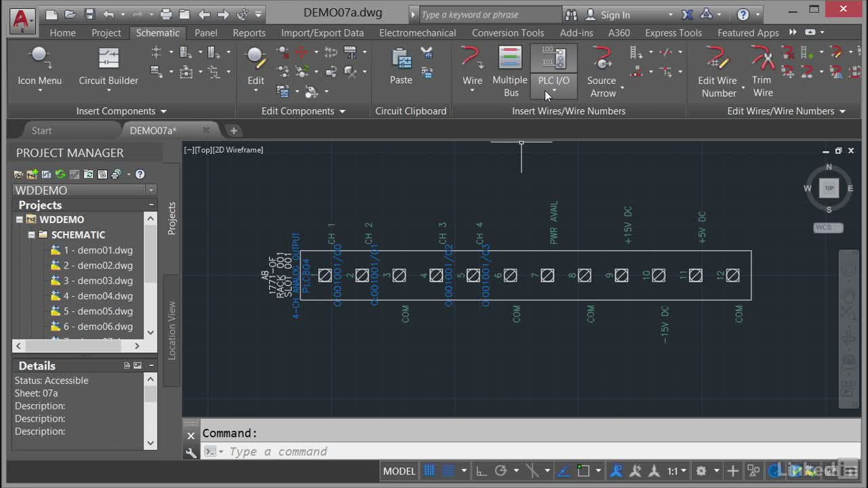The width and height of the screenshot is (868, 488).
Task: Click the project tree horizontal scrollbar
Action: tap(78, 346)
